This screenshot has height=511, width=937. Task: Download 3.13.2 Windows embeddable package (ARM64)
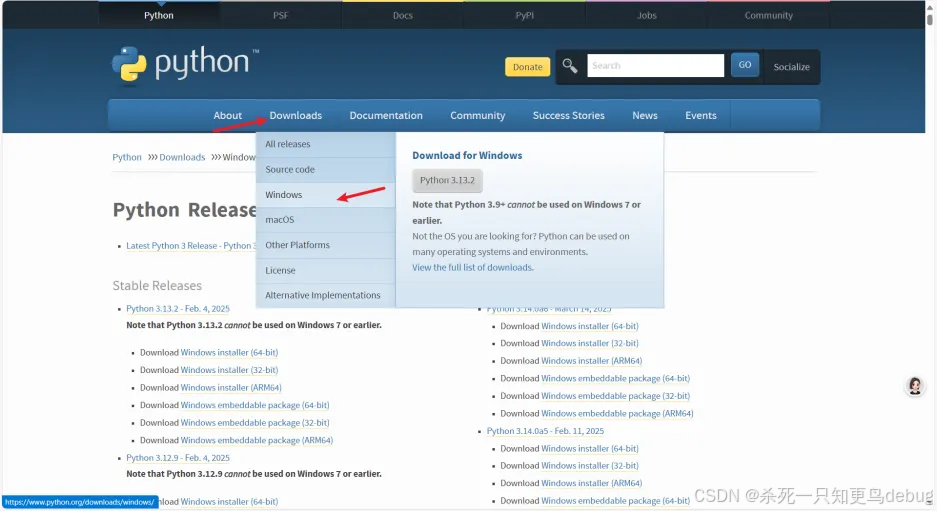256,440
